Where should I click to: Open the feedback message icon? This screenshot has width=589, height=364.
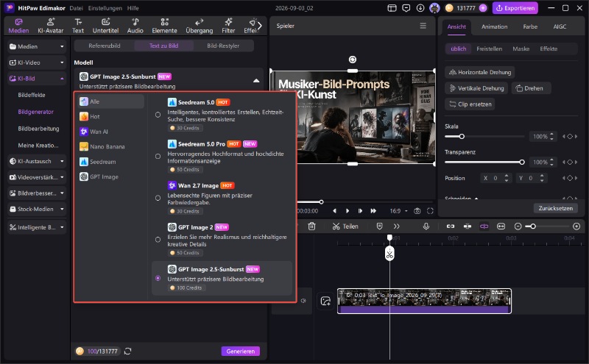click(x=406, y=8)
